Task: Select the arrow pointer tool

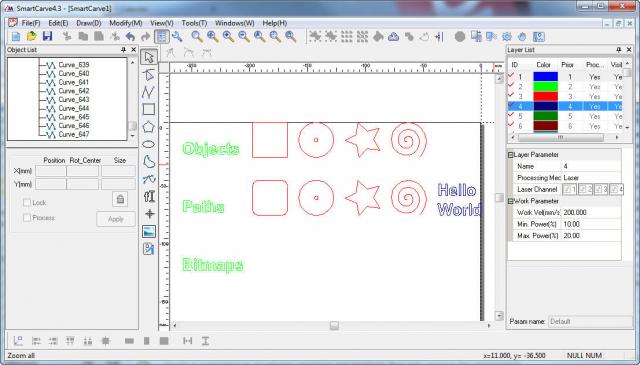Action: [x=149, y=57]
